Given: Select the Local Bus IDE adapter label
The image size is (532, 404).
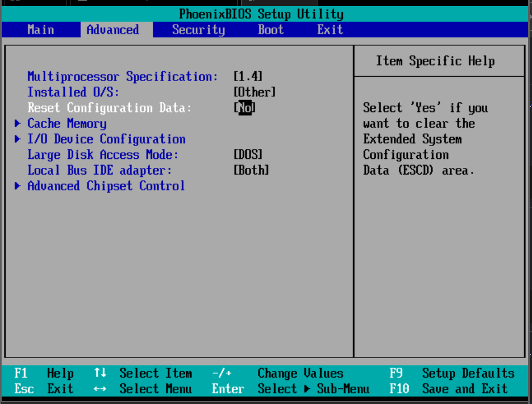Looking at the screenshot, I should (x=100, y=171).
